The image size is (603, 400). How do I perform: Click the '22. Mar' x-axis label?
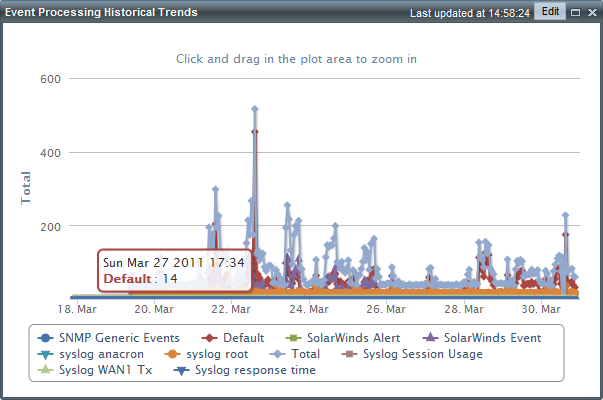231,309
